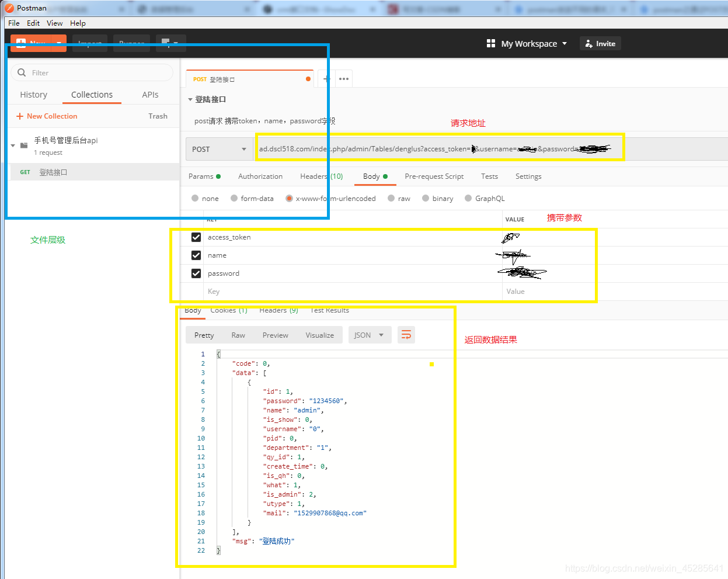Click the 手机号管理后台api collection folder icon
The width and height of the screenshot is (728, 579).
pyautogui.click(x=24, y=145)
